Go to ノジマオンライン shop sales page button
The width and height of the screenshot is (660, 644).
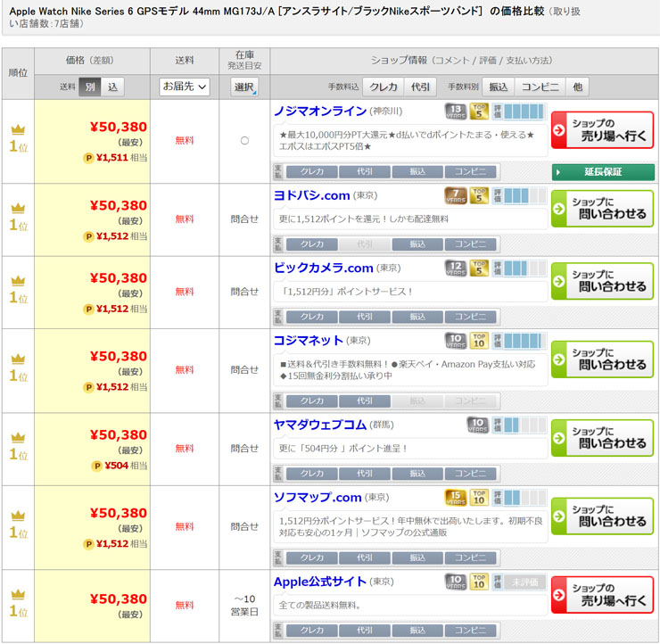click(x=602, y=130)
